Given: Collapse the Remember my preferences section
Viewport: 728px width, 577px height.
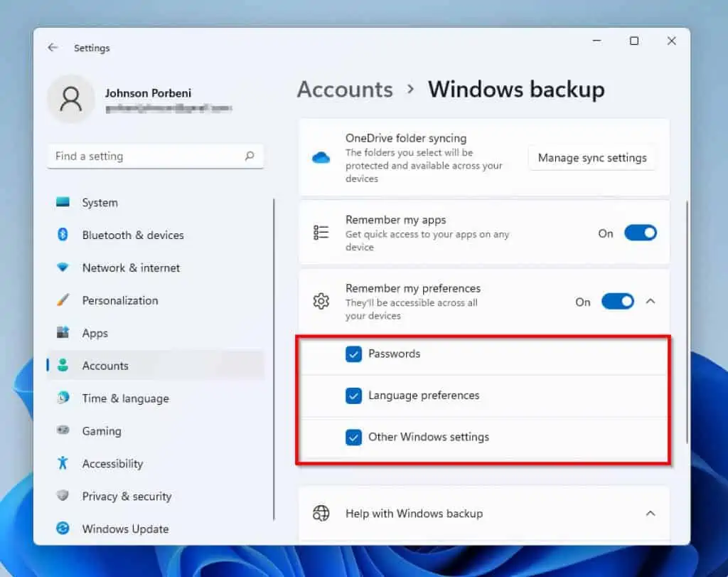Looking at the screenshot, I should click(651, 301).
